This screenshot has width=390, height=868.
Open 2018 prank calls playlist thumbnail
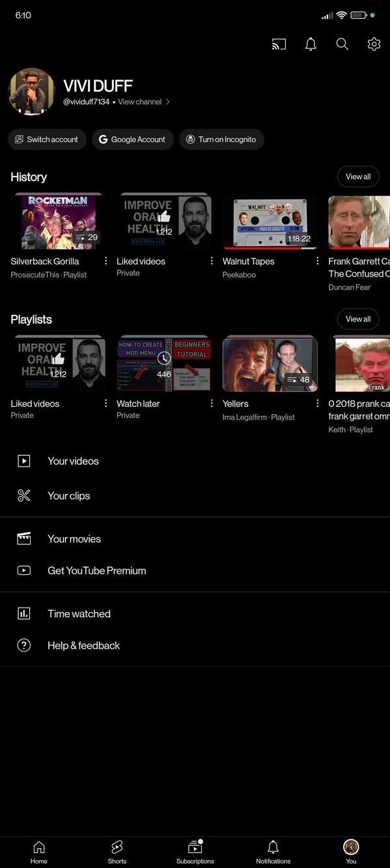tap(359, 364)
